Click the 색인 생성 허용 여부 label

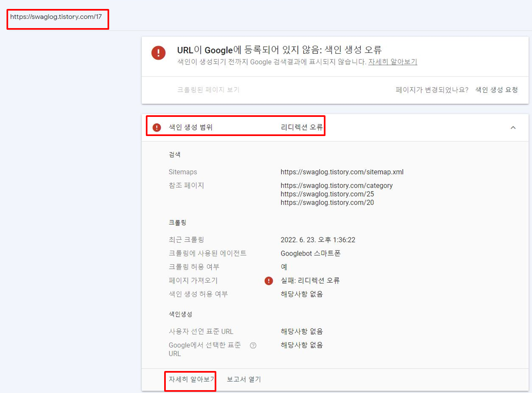click(x=198, y=294)
